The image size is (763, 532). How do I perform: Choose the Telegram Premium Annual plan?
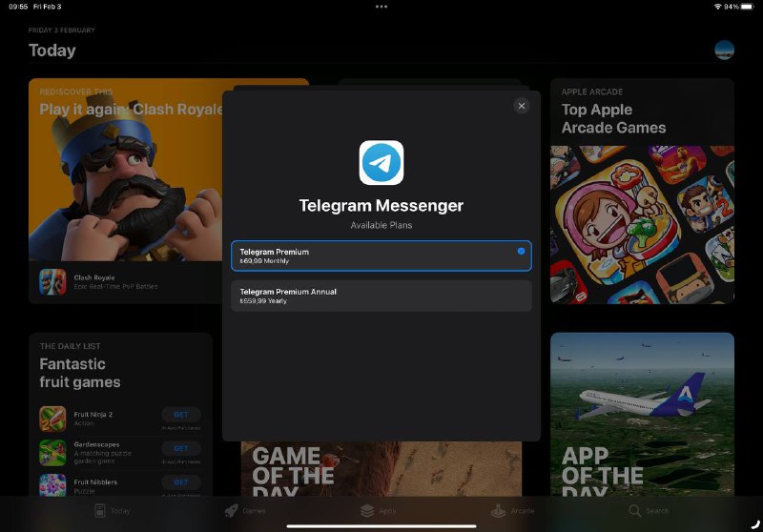point(381,296)
